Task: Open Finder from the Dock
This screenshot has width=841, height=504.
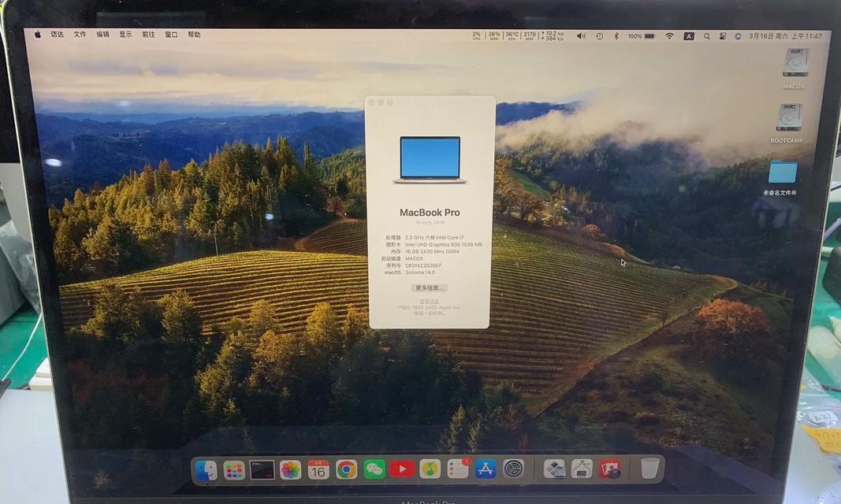Action: point(206,470)
